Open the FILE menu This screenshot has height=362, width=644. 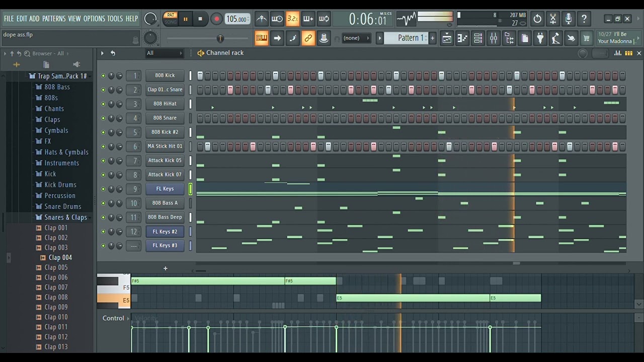click(9, 19)
